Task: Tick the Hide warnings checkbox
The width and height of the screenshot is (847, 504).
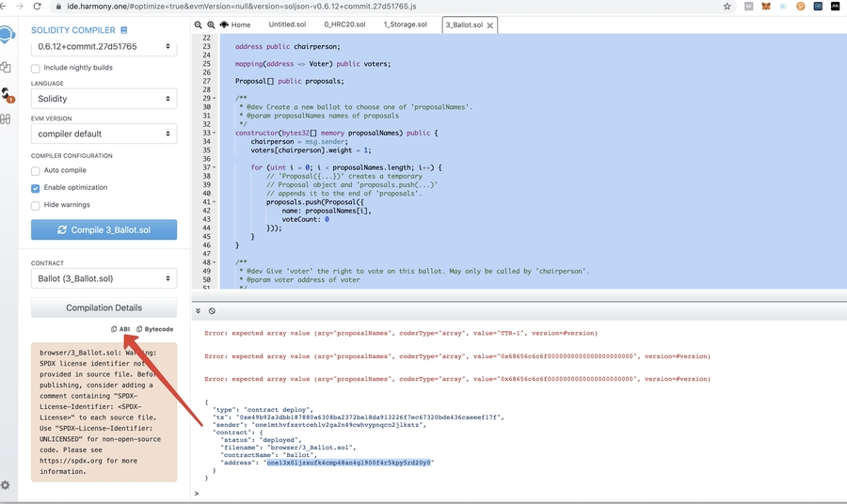Action: click(36, 205)
